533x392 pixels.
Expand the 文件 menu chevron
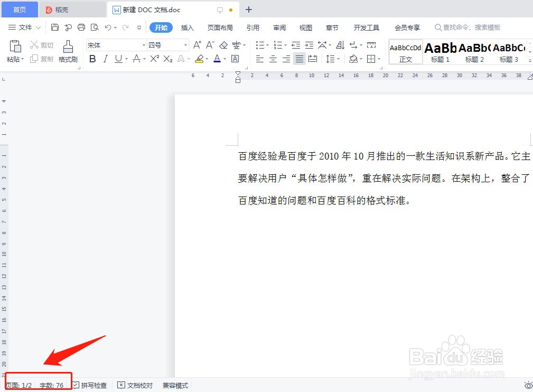(x=38, y=27)
